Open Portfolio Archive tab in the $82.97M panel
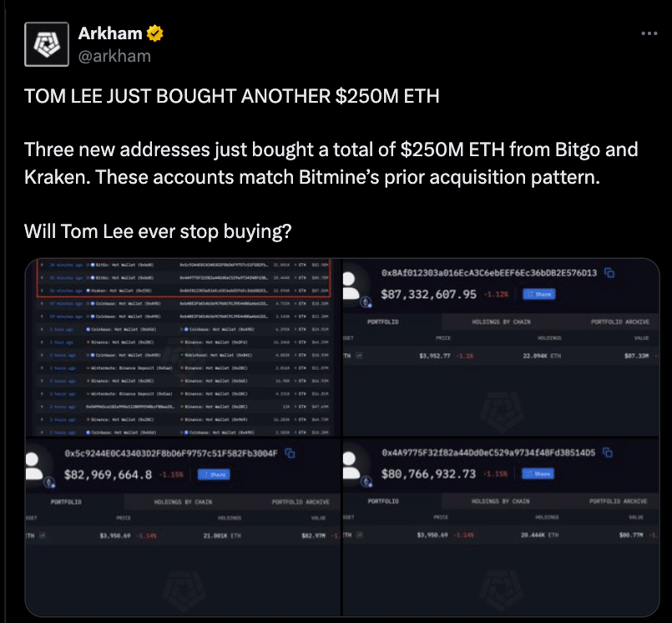The width and height of the screenshot is (672, 623). tap(300, 502)
